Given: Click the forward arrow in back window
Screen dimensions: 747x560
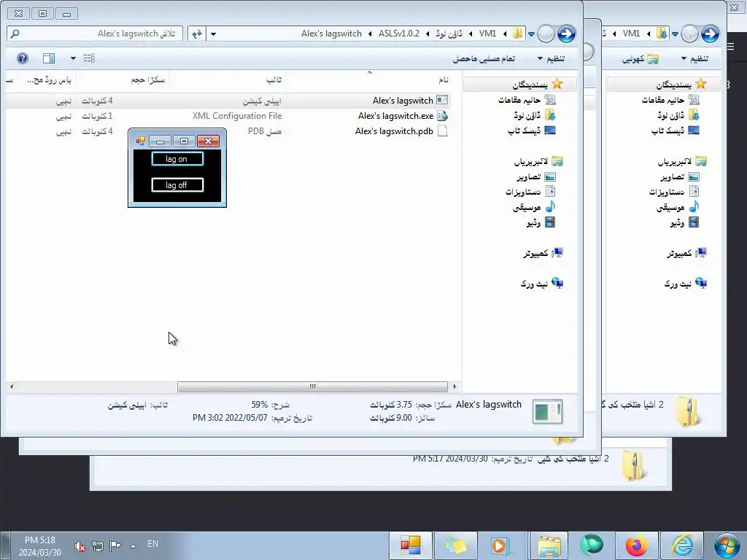Looking at the screenshot, I should [710, 34].
